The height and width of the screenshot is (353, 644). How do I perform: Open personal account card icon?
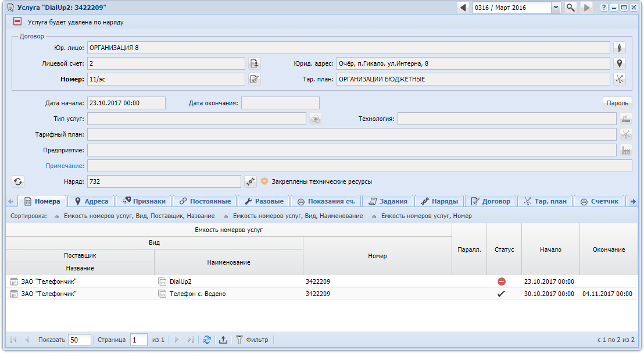[255, 63]
